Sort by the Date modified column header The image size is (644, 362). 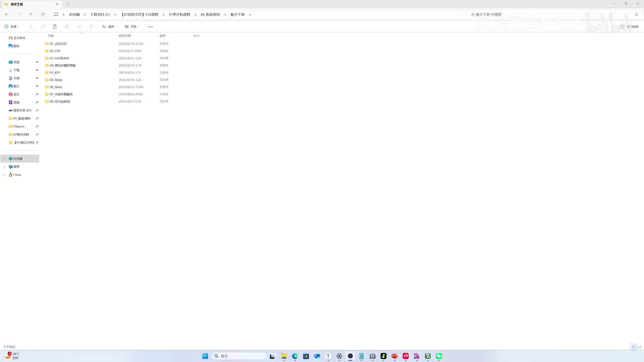coord(125,36)
